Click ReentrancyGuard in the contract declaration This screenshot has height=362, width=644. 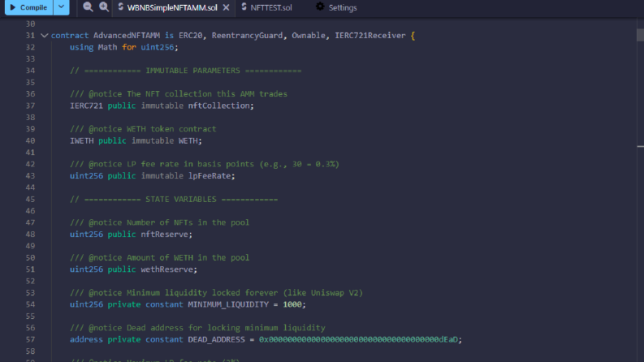pos(247,36)
